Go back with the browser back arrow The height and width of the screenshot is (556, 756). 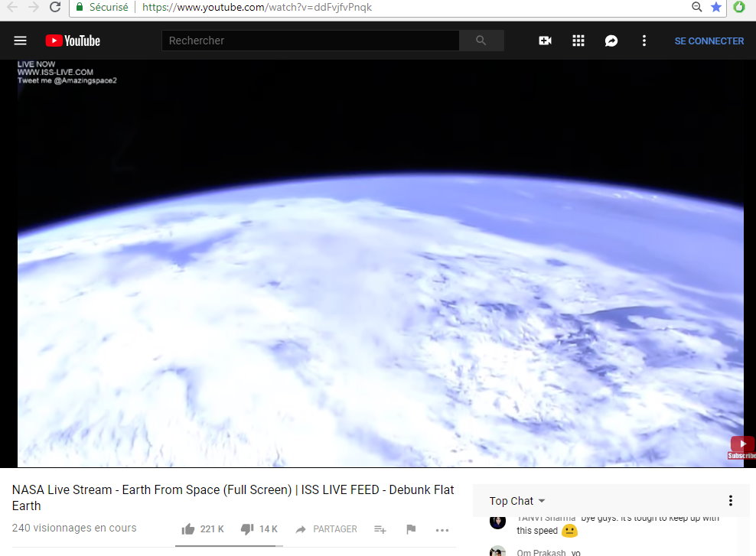[x=12, y=7]
